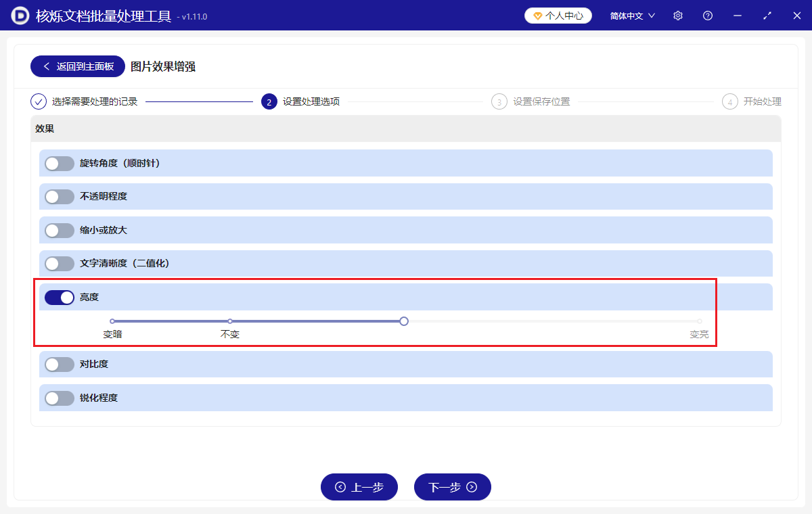Screen dimensions: 812x514
Task: Open the 简体中文 language dropdown
Action: pyautogui.click(x=631, y=15)
